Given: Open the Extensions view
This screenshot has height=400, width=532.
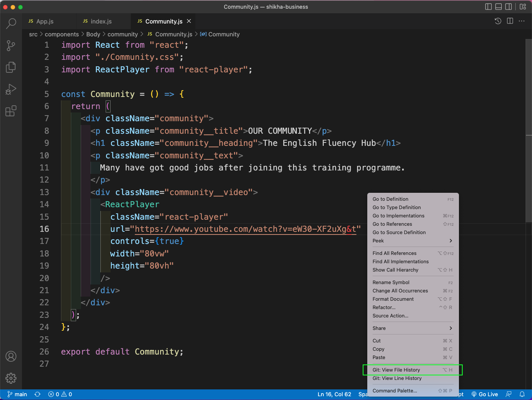Looking at the screenshot, I should (x=11, y=111).
